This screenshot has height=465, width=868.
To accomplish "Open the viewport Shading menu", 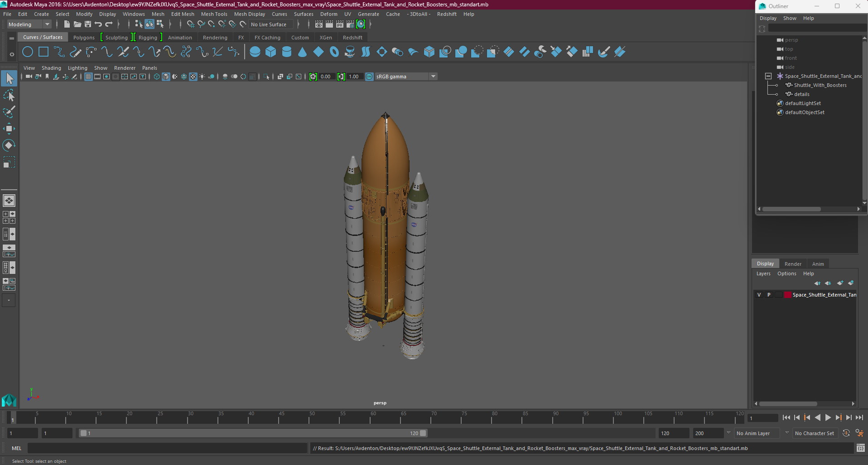I will tap(51, 68).
